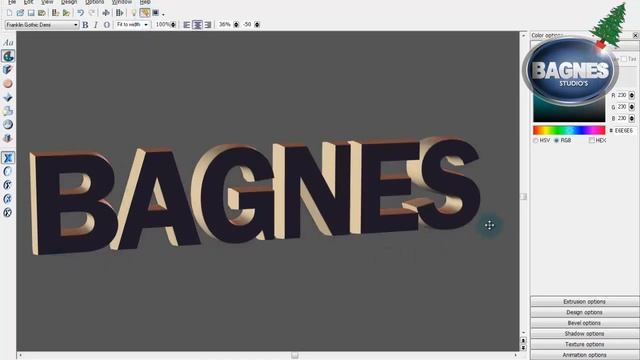Viewport: 640px width, 360px height.
Task: Open the Animation options panel
Action: pos(584,355)
